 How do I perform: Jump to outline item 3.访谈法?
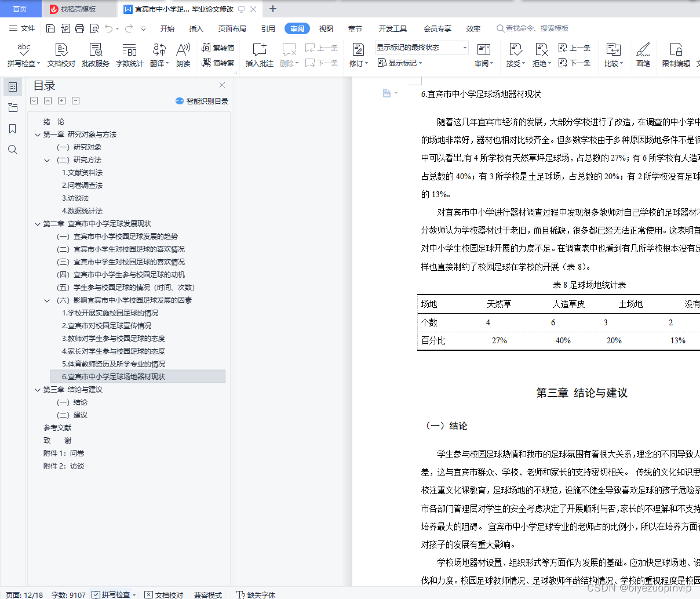tap(75, 198)
